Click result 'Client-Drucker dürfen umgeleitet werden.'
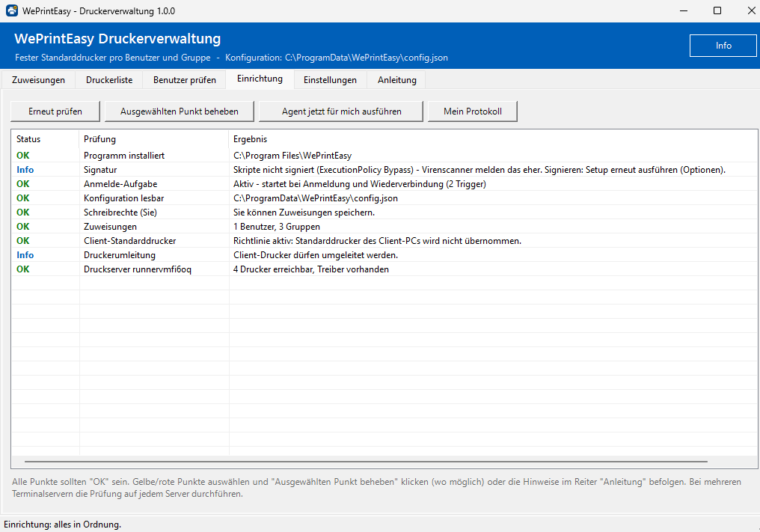Viewport: 760px width, 532px height. click(316, 255)
